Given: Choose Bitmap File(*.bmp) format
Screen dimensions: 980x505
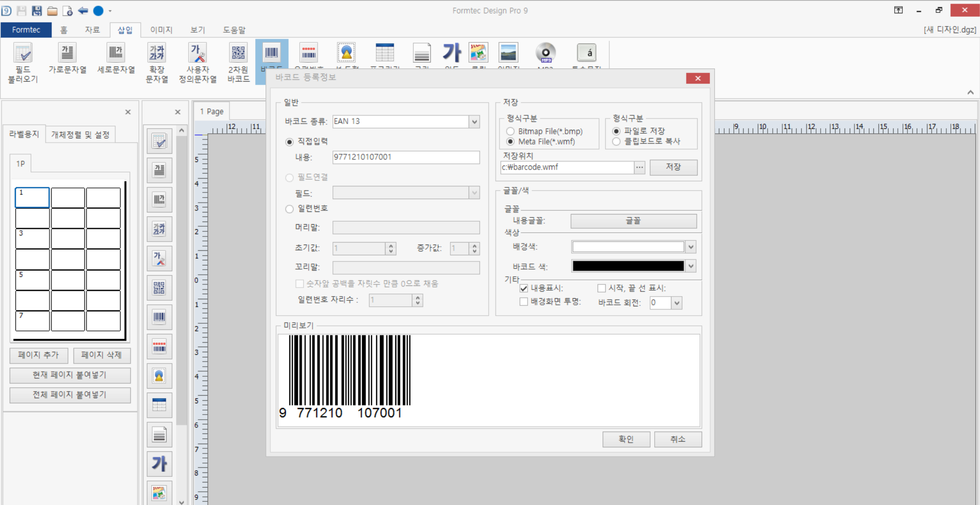Looking at the screenshot, I should click(510, 131).
